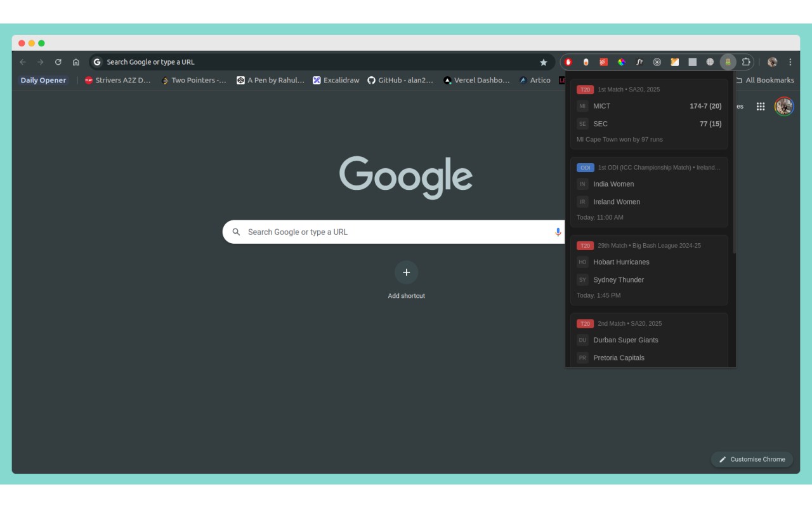This screenshot has width=812, height=508.
Task: Open the Chrome three-dot menu
Action: pyautogui.click(x=790, y=62)
